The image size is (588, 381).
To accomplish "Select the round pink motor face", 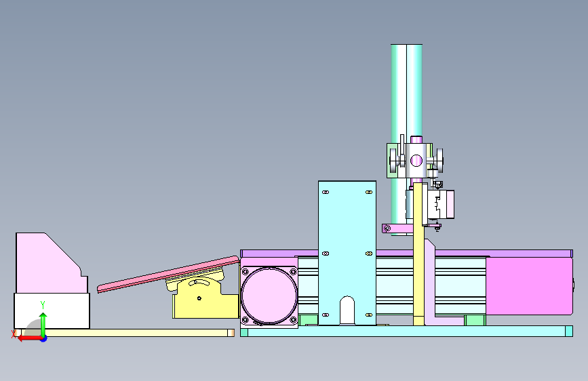I will click(269, 295).
